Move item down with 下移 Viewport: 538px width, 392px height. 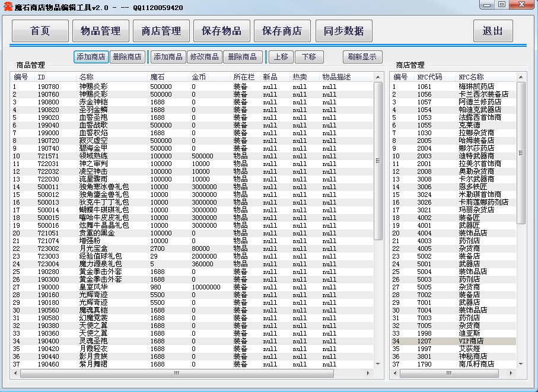309,57
